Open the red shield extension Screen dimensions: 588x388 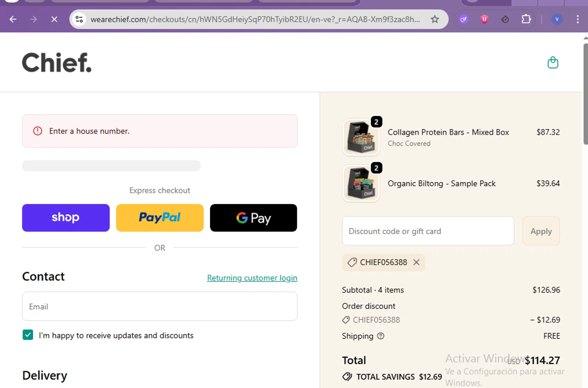pyautogui.click(x=485, y=19)
